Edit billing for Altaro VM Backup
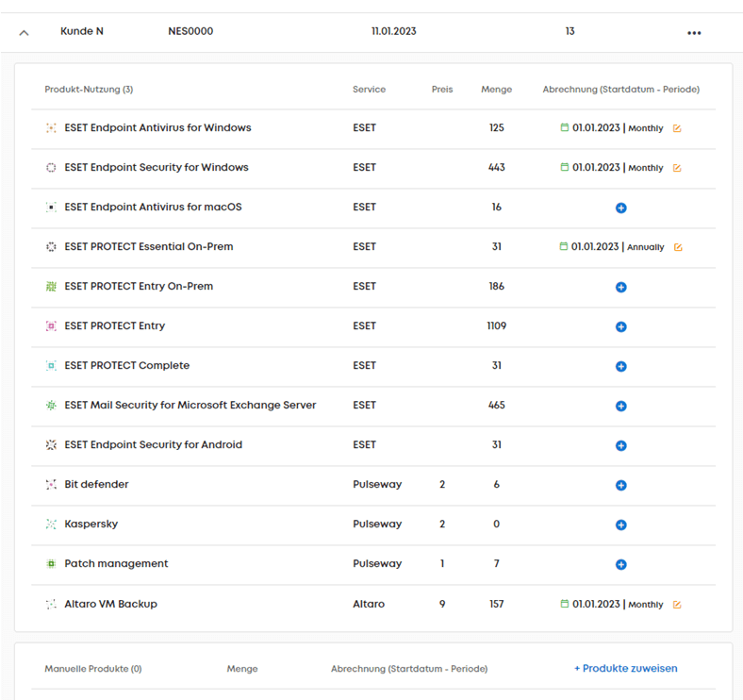This screenshot has height=700, width=743. pos(677,605)
